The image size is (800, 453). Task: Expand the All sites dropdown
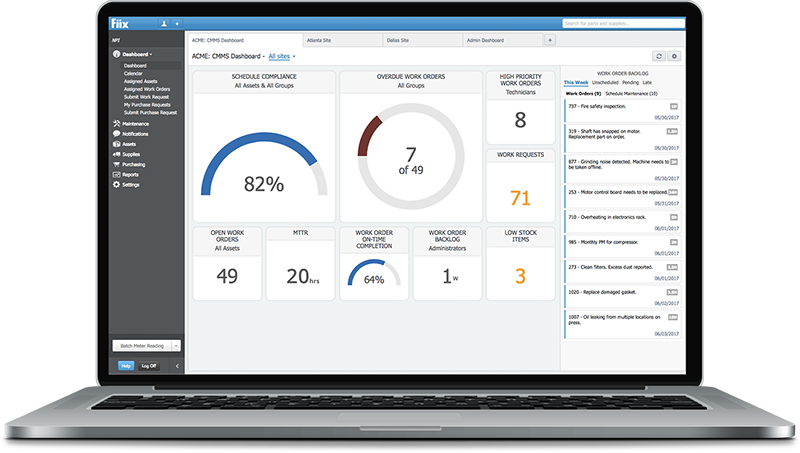pos(282,57)
